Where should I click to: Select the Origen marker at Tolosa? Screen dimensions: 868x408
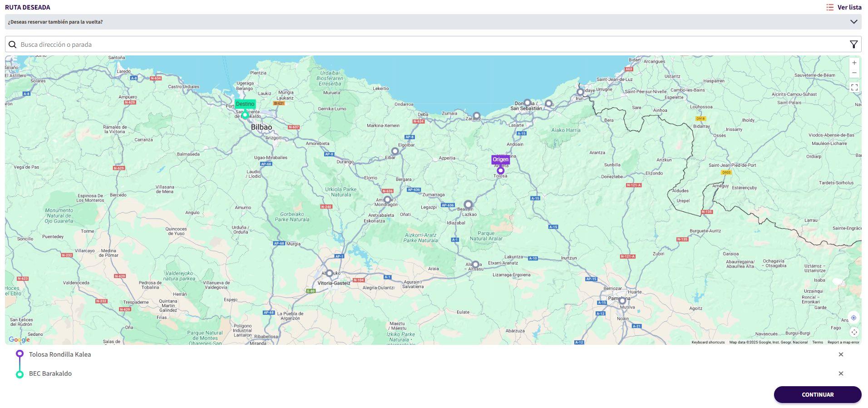tap(500, 171)
